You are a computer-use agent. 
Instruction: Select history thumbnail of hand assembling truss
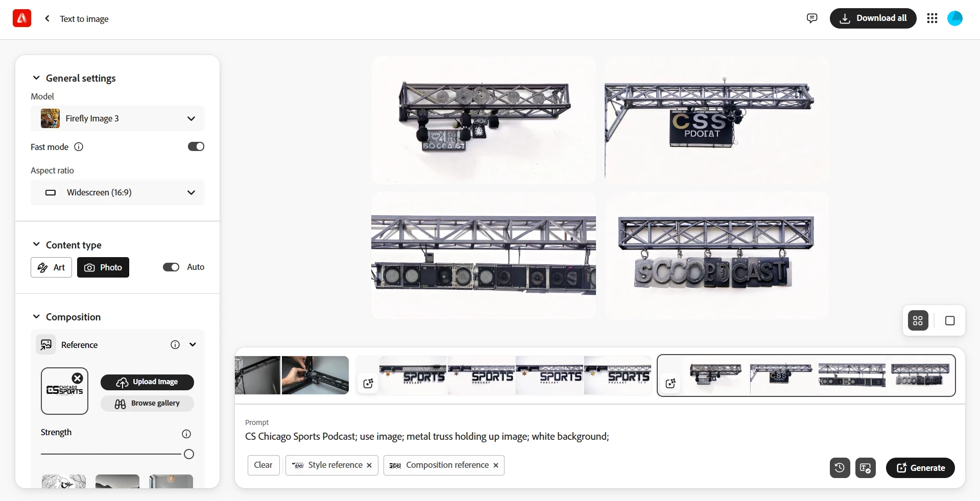[x=315, y=375]
